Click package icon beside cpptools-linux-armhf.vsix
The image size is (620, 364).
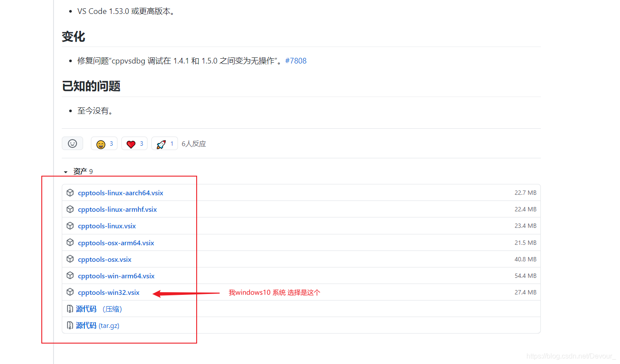(70, 209)
